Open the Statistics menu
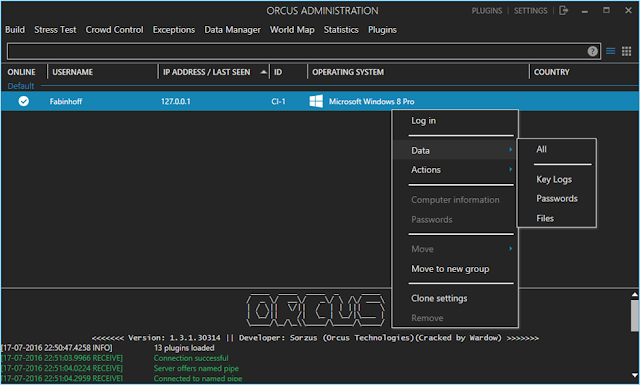Image resolution: width=640 pixels, height=385 pixels. pyautogui.click(x=341, y=30)
